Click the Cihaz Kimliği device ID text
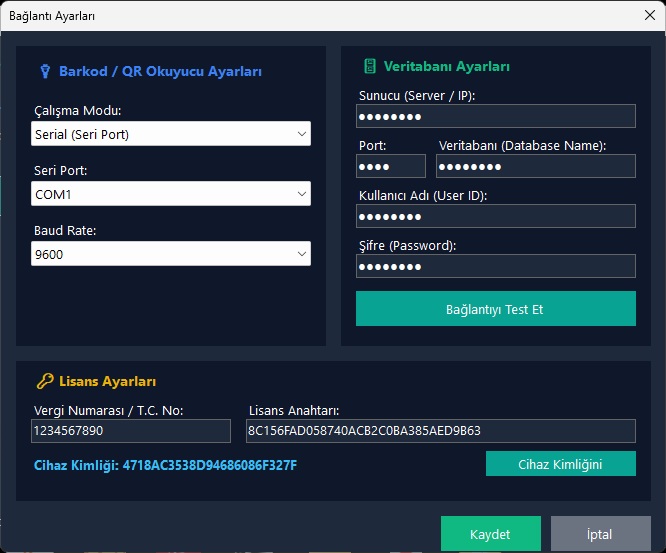The image size is (666, 553). [165, 466]
